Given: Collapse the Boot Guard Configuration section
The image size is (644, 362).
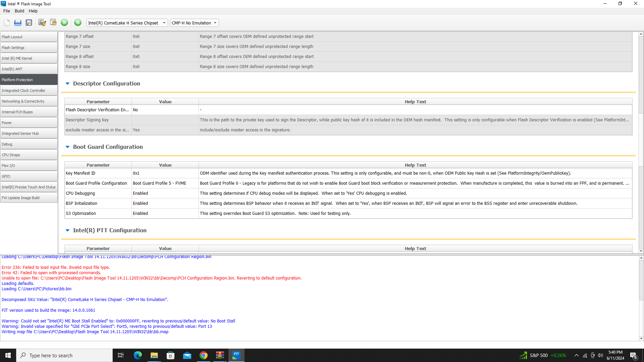Looking at the screenshot, I should (67, 147).
